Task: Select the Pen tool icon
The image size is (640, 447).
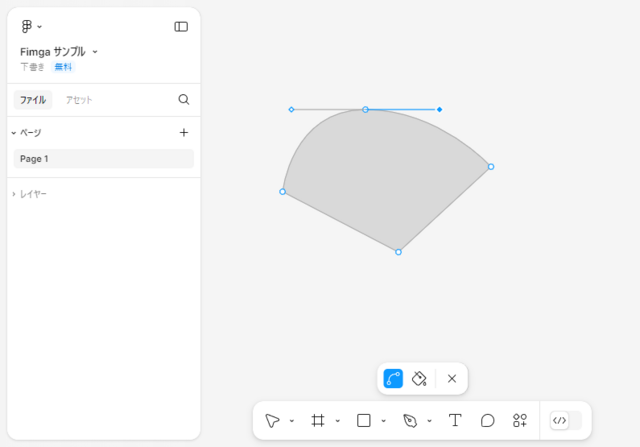Action: pos(410,420)
